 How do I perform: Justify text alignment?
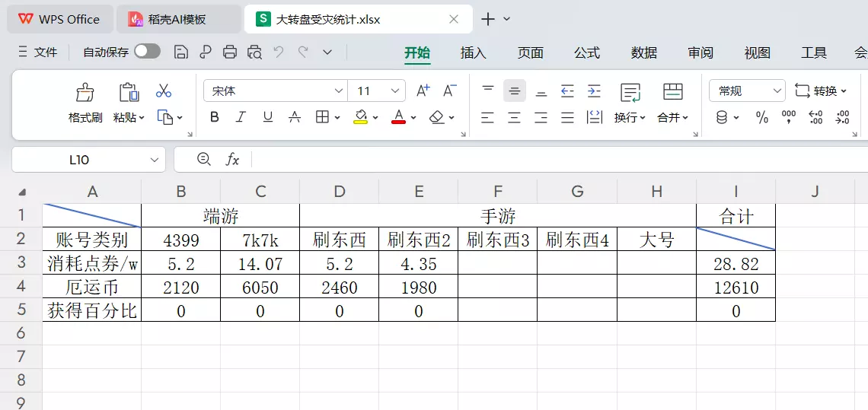[x=567, y=117]
